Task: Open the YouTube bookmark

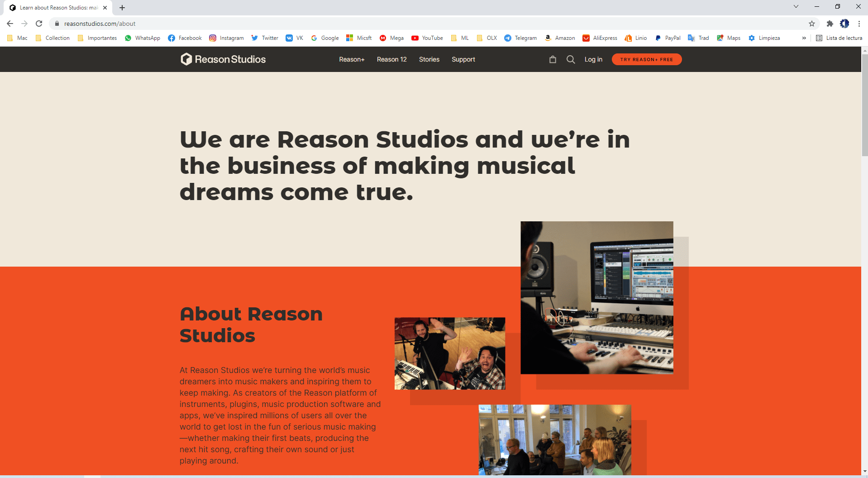Action: (x=427, y=38)
